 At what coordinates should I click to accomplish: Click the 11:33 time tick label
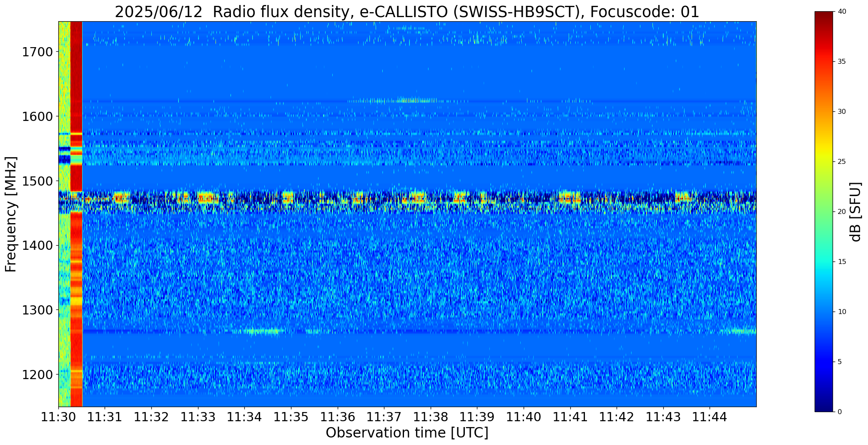click(x=198, y=417)
